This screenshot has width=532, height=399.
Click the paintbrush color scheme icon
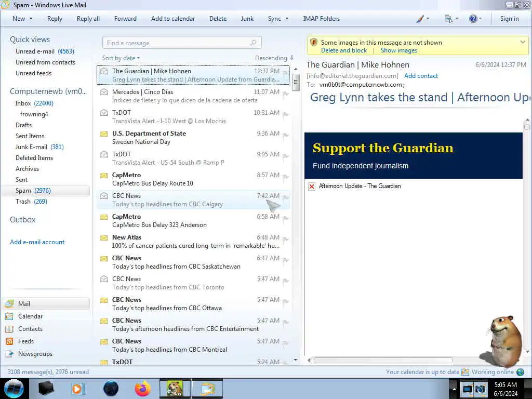[420, 19]
